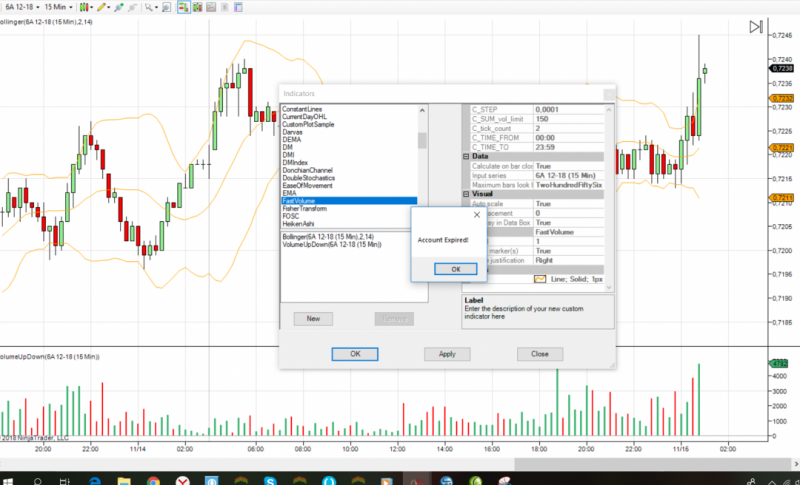Open the chart style bars icon
Viewport: 800px width, 485px height.
point(84,7)
